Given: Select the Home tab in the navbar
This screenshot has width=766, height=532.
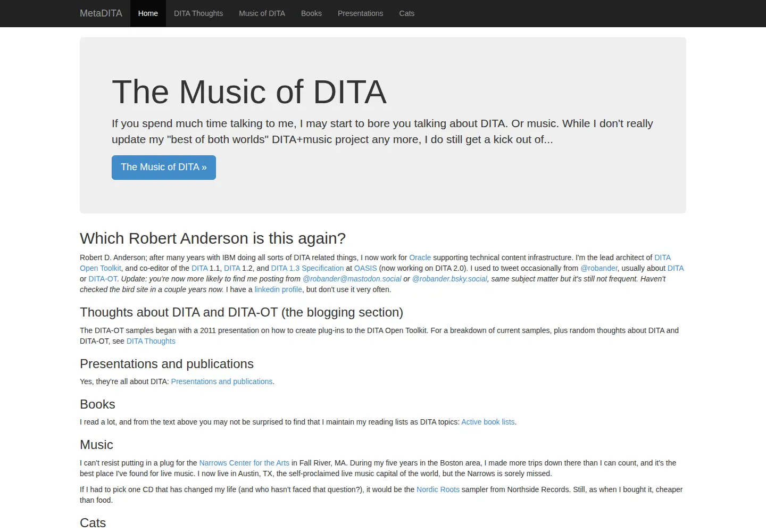Looking at the screenshot, I should pos(148,13).
